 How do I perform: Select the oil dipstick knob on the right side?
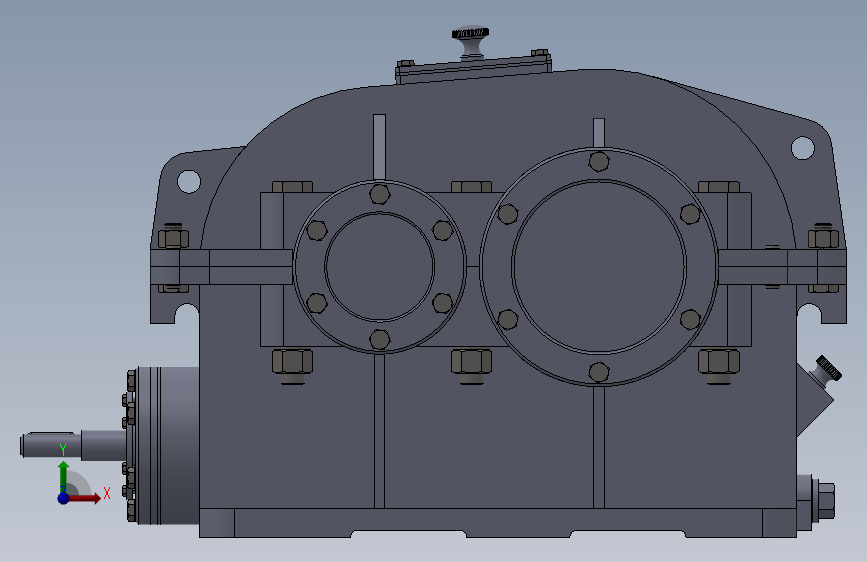pos(828,368)
